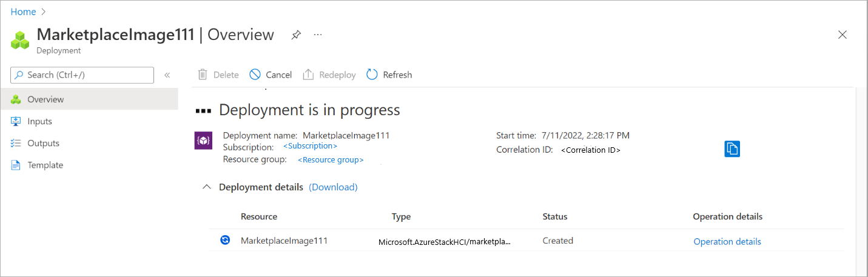Click the green cubes deployment icon
Viewport: 868px width, 277px height.
(x=21, y=40)
